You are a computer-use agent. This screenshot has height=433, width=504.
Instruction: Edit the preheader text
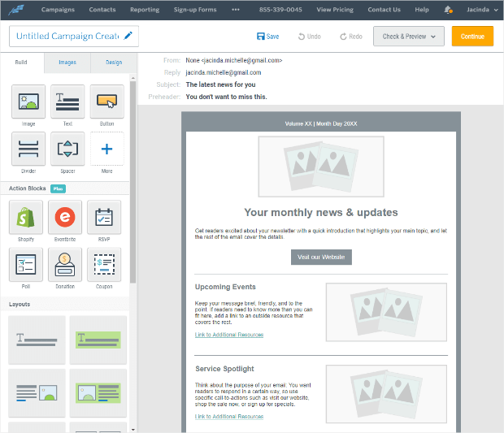(226, 97)
